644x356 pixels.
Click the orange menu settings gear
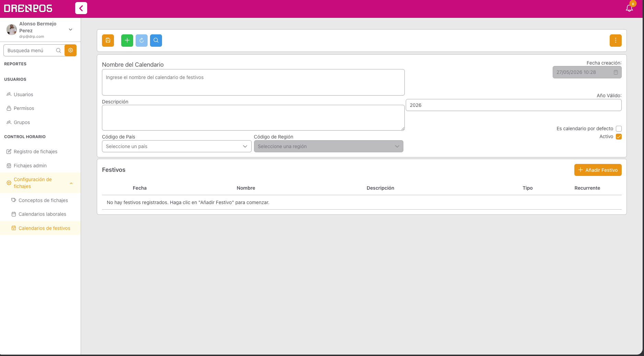(x=70, y=50)
